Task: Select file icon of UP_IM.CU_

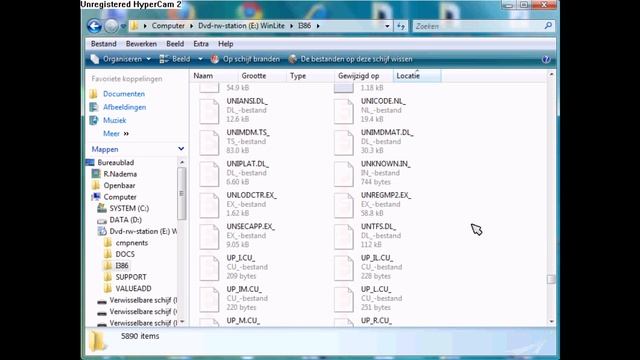Action: [209, 300]
